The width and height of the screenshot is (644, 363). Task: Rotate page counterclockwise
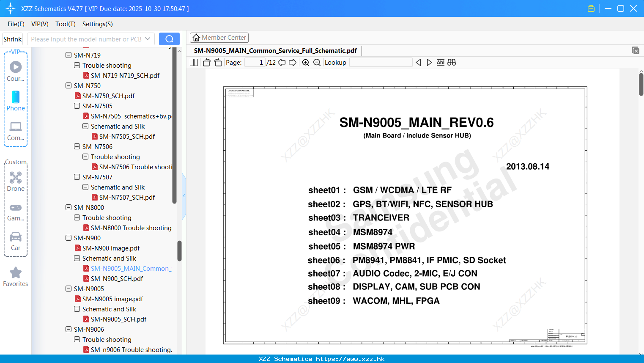pos(206,62)
